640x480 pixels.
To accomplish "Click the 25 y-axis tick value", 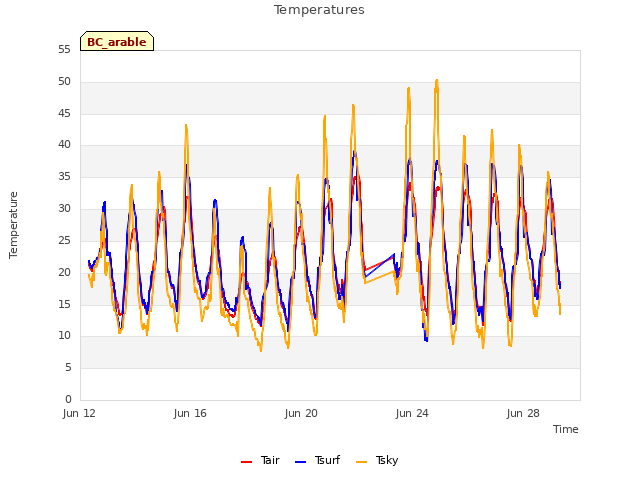I will click(64, 240).
